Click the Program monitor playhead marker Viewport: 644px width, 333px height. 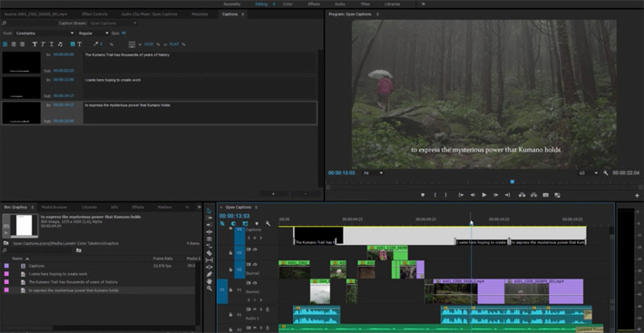coord(512,181)
